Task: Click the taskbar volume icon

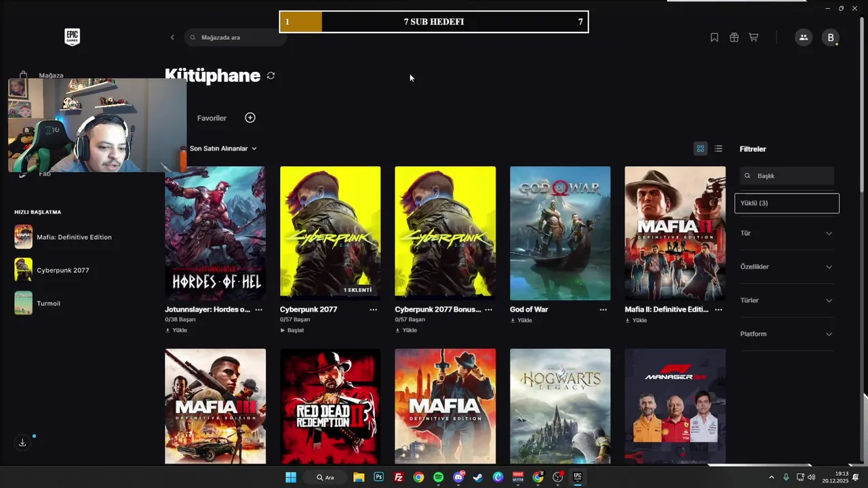Action: tap(812, 477)
